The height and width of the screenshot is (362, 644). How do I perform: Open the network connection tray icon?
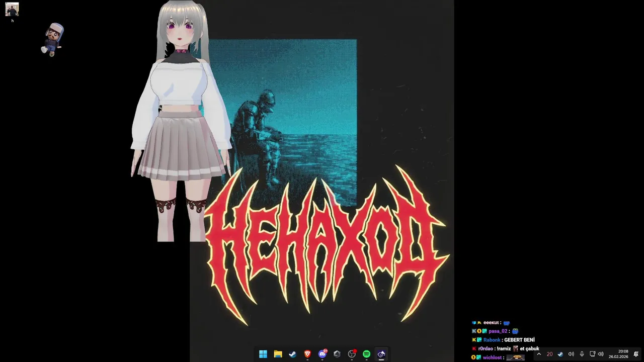click(593, 354)
